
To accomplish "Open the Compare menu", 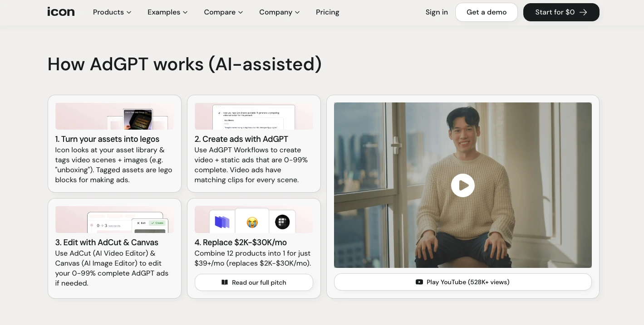I will point(223,12).
